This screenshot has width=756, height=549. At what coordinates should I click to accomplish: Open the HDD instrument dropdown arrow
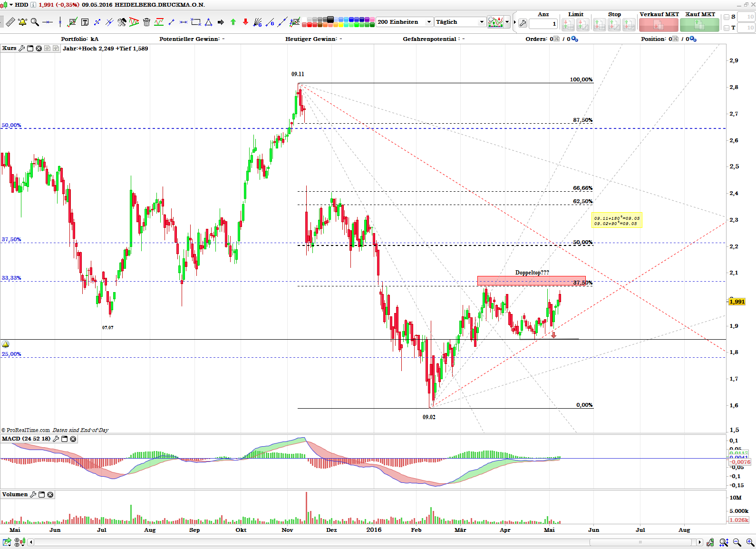coord(11,5)
